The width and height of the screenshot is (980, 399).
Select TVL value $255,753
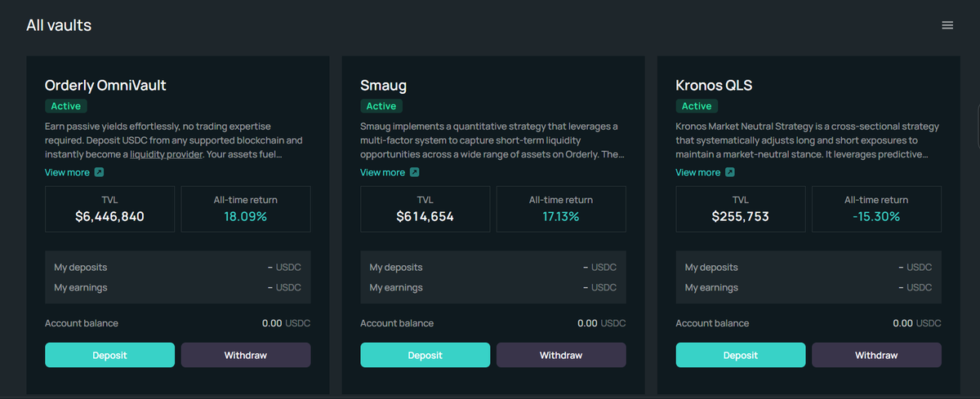pyautogui.click(x=740, y=216)
